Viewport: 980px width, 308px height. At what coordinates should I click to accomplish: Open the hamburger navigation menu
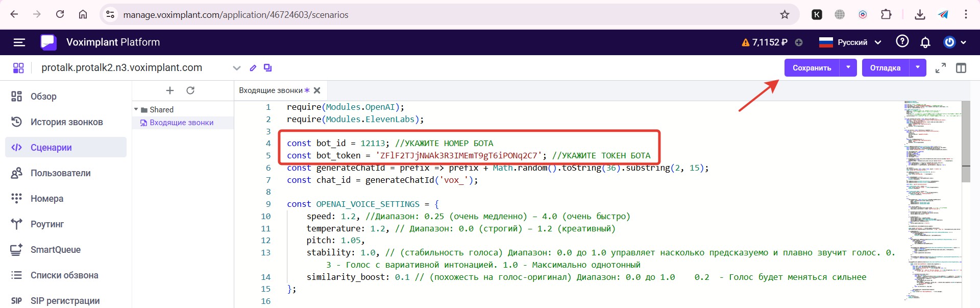click(19, 42)
